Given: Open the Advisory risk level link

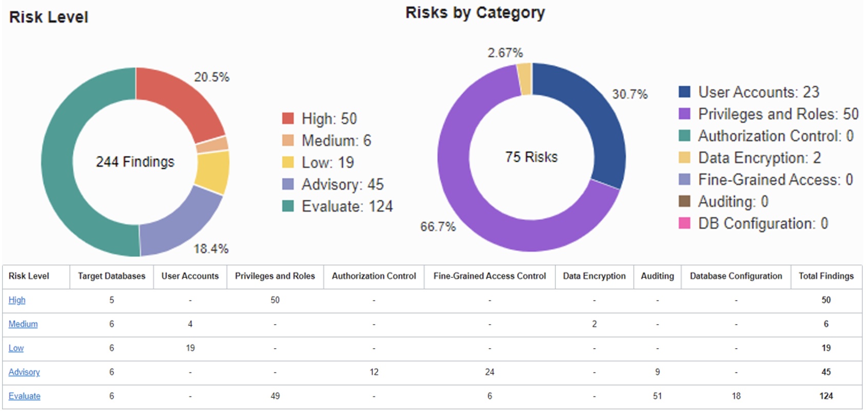Looking at the screenshot, I should coord(24,372).
